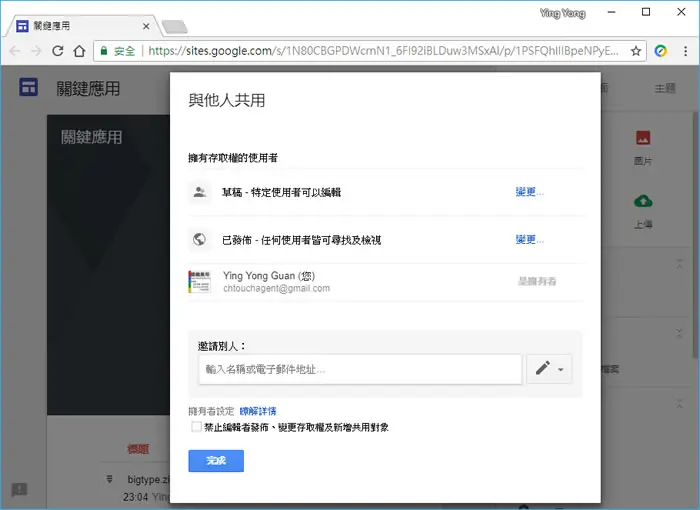This screenshot has height=510, width=700.
Task: Bookmark this page with the star icon
Action: (636, 51)
